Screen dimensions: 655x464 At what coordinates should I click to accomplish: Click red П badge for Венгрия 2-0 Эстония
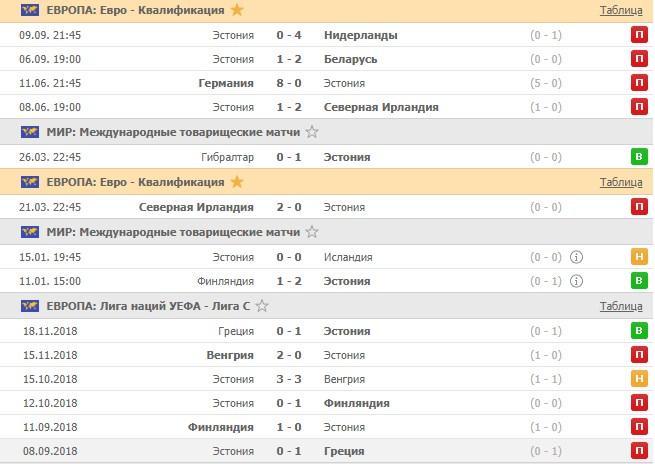click(638, 355)
